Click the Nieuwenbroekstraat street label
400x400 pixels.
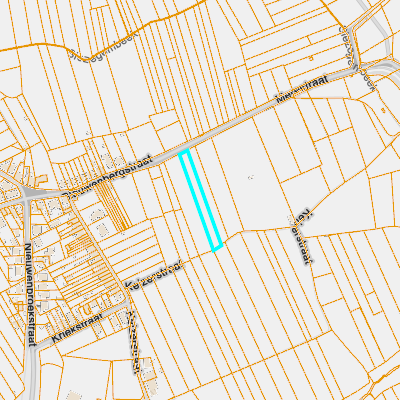coord(30,295)
